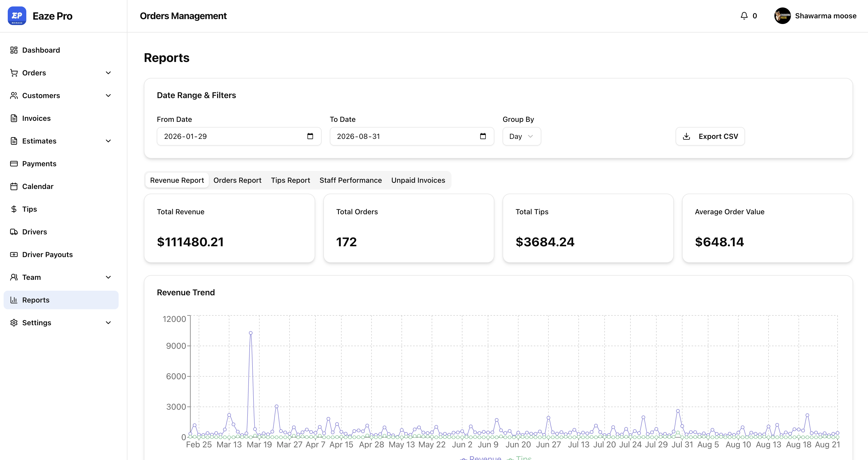Image resolution: width=868 pixels, height=460 pixels.
Task: Open the From Date calendar picker icon
Action: tap(310, 136)
